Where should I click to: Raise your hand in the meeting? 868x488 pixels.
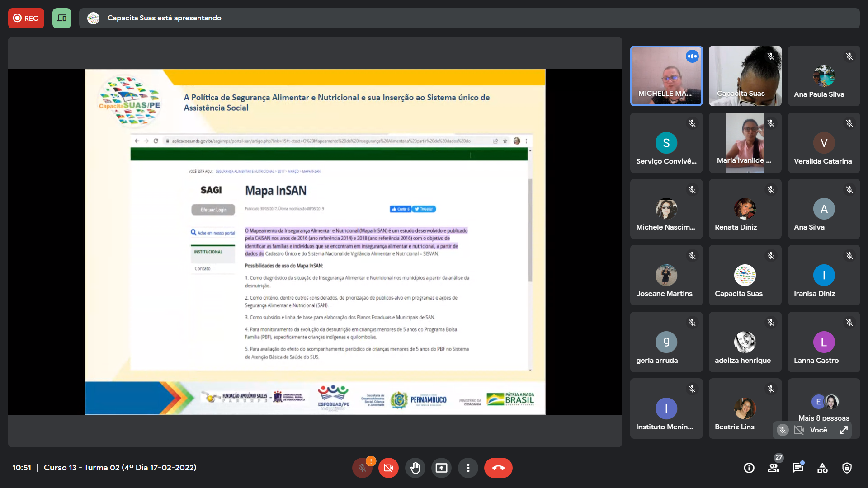click(x=415, y=468)
